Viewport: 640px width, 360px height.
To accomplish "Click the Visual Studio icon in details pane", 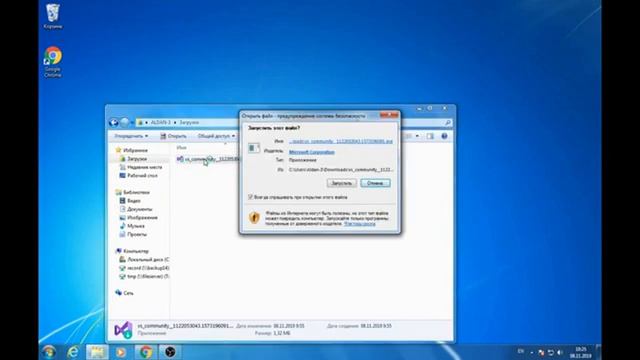I will point(123,329).
